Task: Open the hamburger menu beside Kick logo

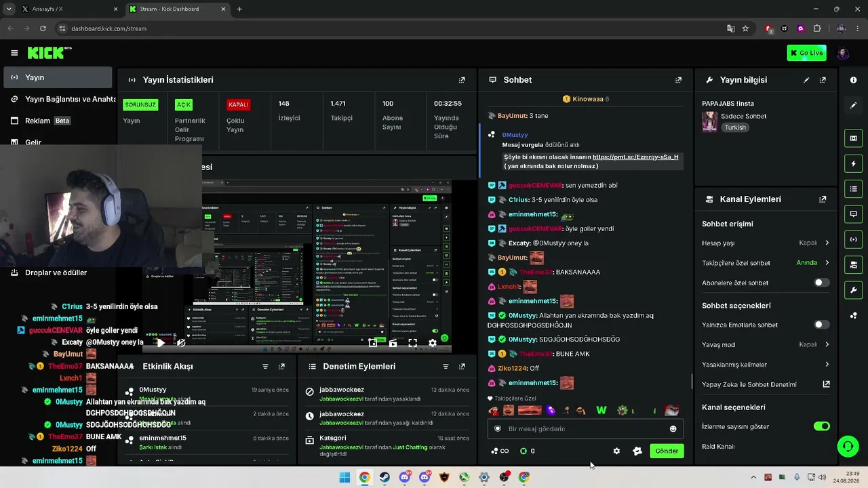Action: (14, 53)
